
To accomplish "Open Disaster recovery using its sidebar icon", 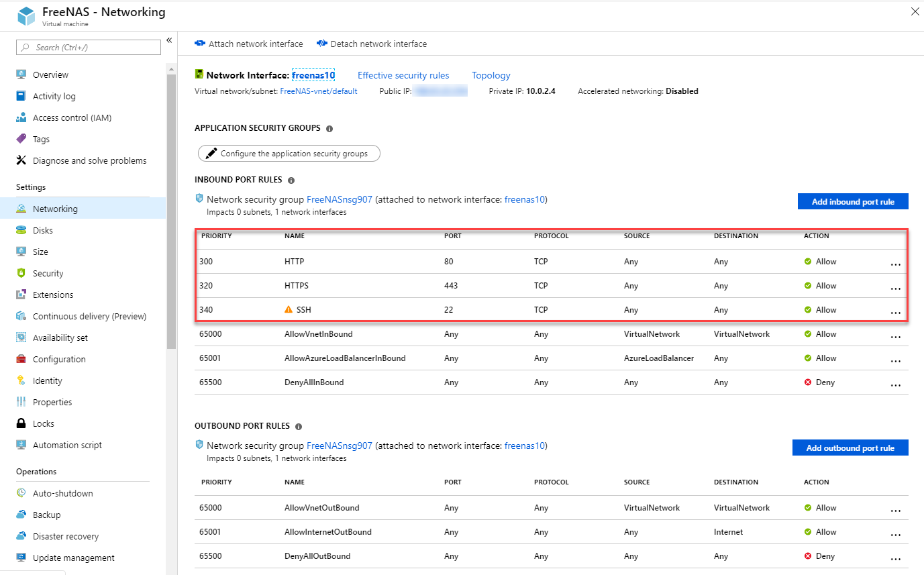I will (x=21, y=536).
